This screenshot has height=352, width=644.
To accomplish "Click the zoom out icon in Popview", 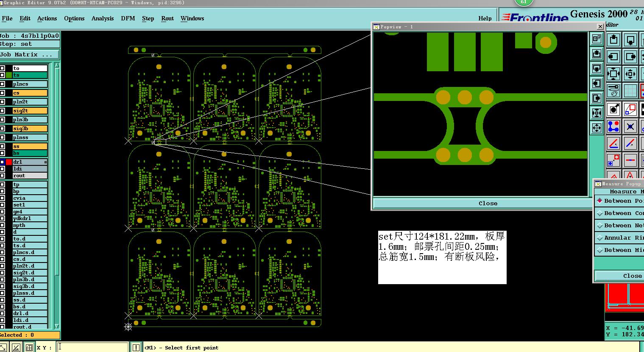I will (597, 128).
